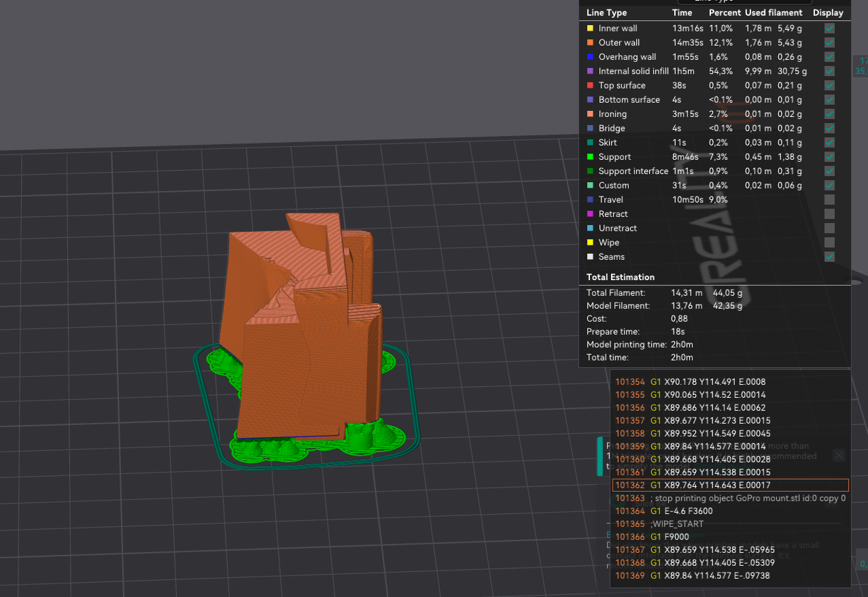Click the Custom line type label
Screen dimensions: 868x597
[x=614, y=186]
